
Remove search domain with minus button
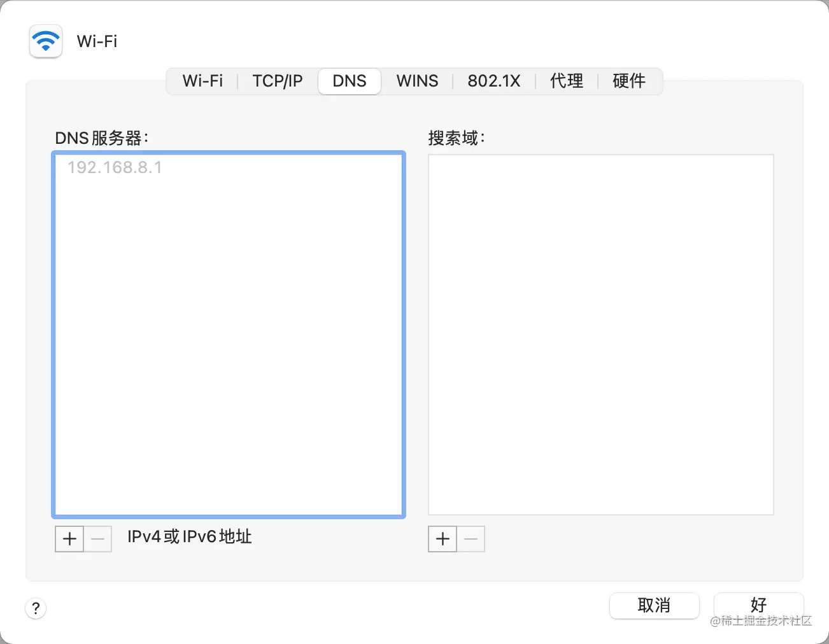click(x=471, y=539)
